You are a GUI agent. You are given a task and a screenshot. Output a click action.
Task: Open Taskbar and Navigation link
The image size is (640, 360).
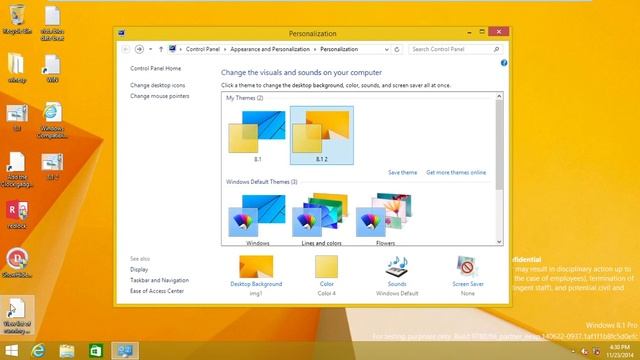[x=159, y=280]
